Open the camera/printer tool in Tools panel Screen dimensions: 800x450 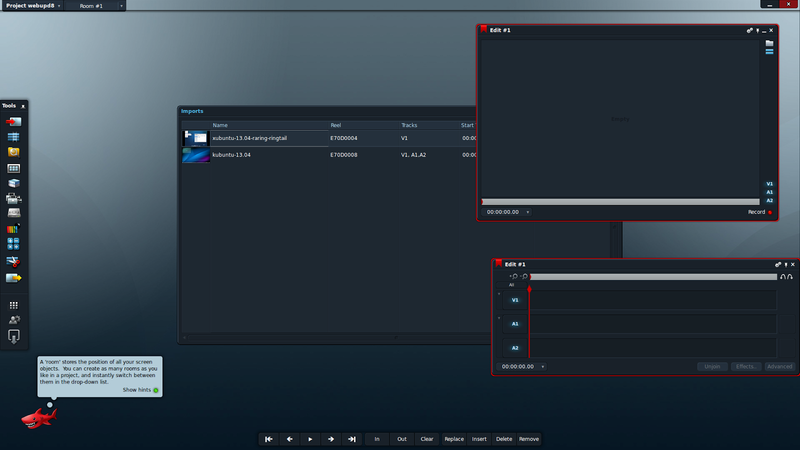13,198
